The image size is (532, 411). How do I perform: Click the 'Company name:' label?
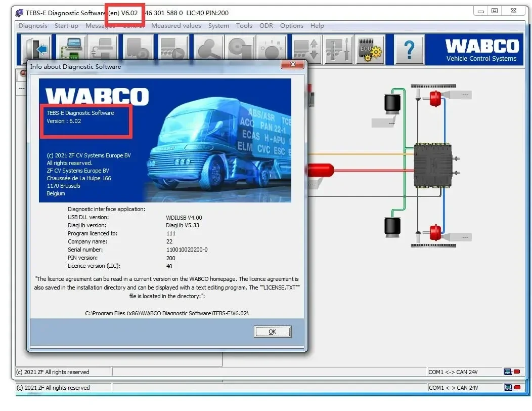point(87,241)
